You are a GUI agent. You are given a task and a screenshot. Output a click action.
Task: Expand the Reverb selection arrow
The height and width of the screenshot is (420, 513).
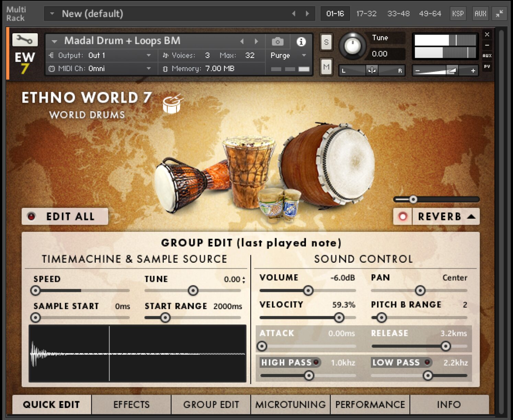point(471,216)
